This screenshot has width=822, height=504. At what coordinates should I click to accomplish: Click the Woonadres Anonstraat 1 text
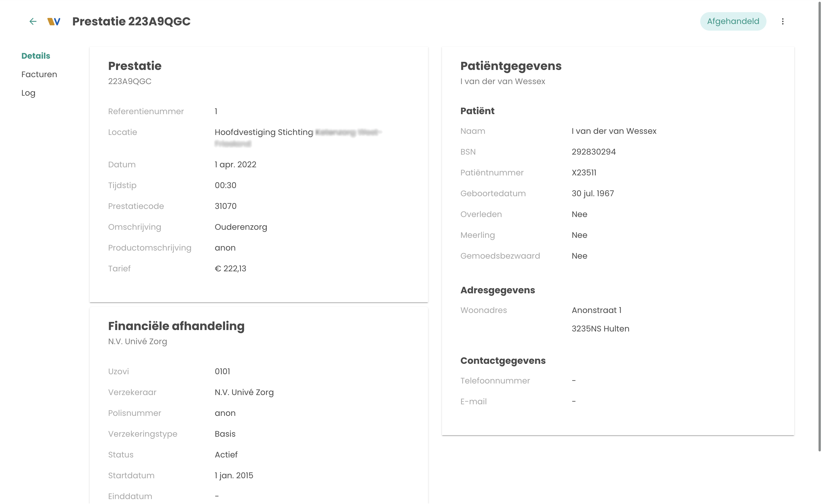pos(596,310)
